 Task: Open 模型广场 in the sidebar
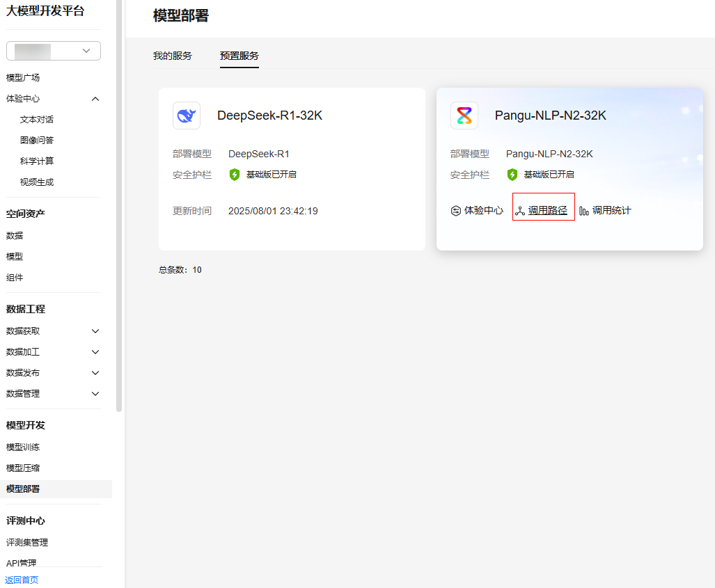pyautogui.click(x=23, y=78)
